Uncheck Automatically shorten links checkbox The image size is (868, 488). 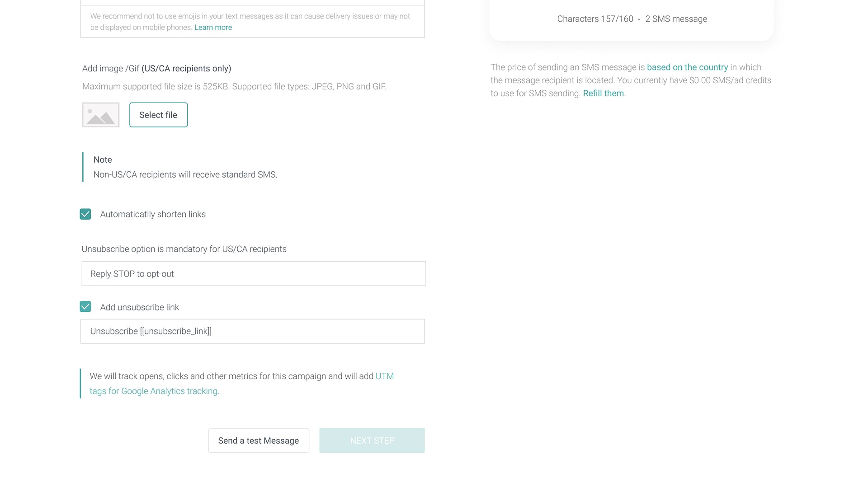85,214
